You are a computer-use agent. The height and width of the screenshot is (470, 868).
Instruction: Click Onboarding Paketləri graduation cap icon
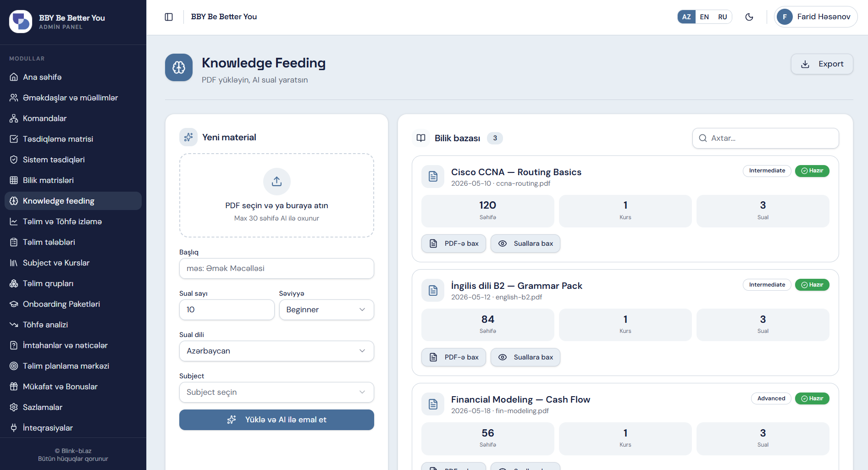point(14,304)
